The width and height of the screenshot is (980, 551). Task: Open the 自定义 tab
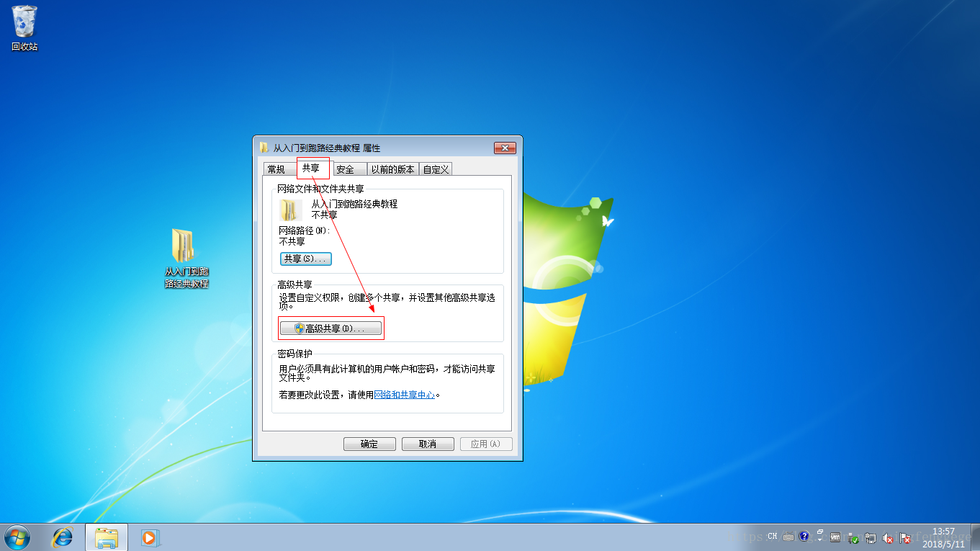(436, 169)
